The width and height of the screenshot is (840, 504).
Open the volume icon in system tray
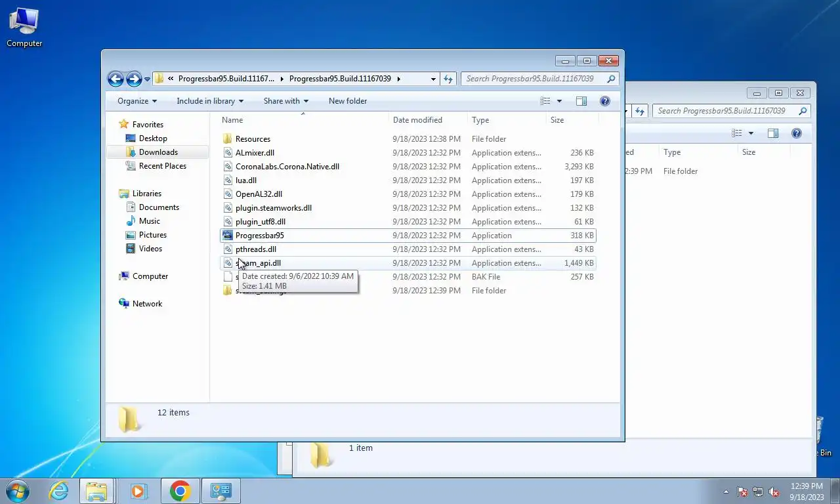pos(774,492)
